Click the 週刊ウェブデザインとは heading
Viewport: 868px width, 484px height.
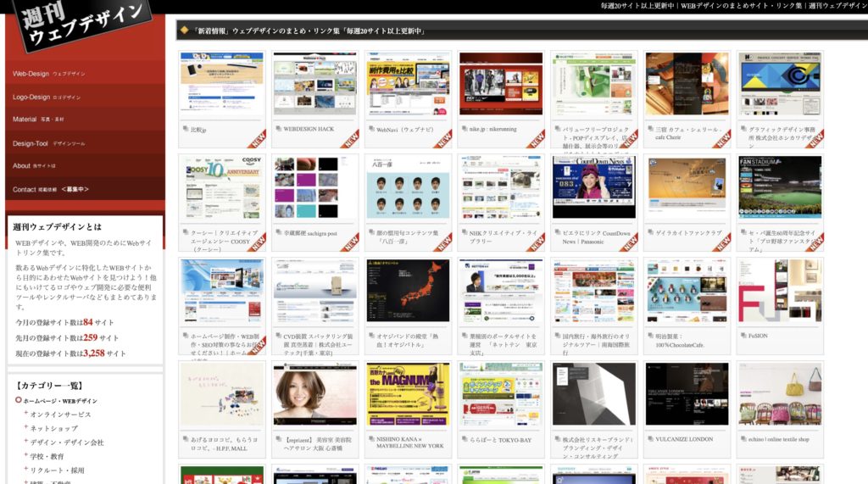(57, 226)
